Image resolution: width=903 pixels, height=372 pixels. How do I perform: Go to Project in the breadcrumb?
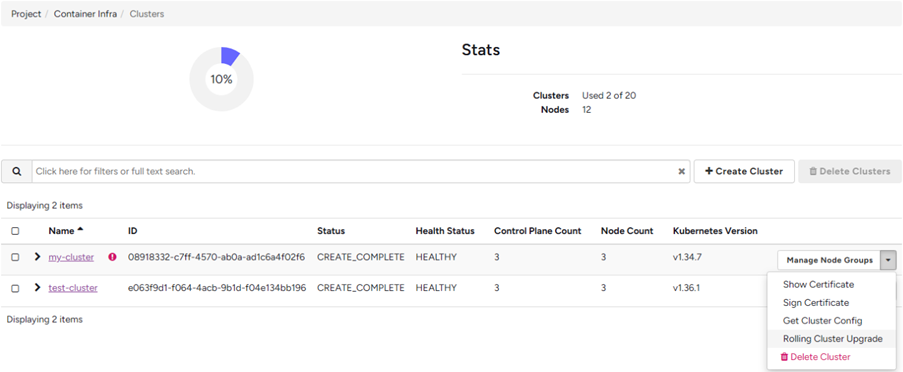[26, 14]
